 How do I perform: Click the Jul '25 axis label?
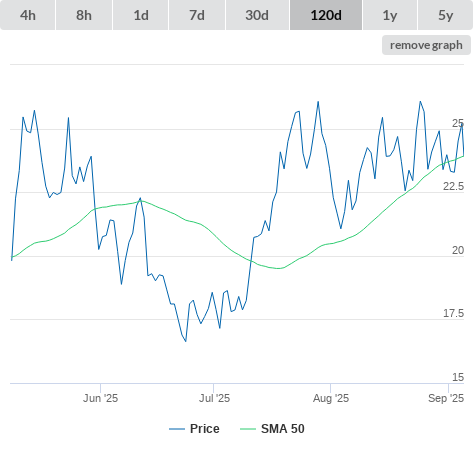pyautogui.click(x=214, y=398)
